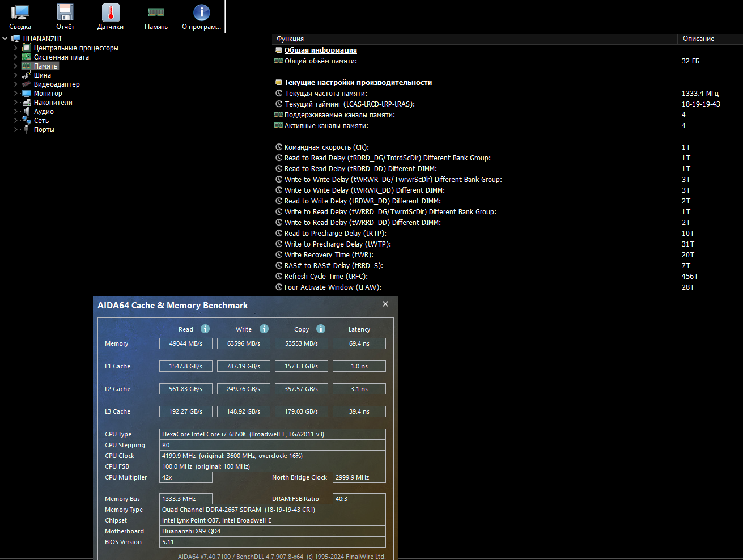
Task: Click the Описание column header
Action: click(710, 39)
